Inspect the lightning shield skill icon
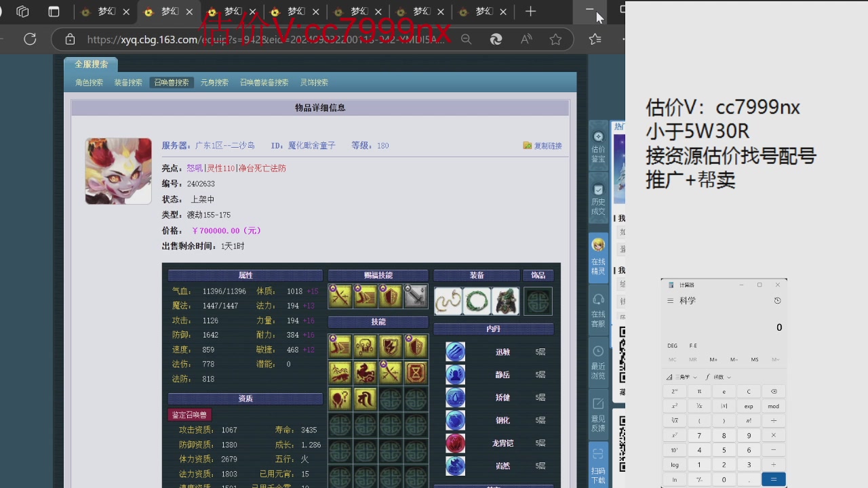 click(x=390, y=346)
